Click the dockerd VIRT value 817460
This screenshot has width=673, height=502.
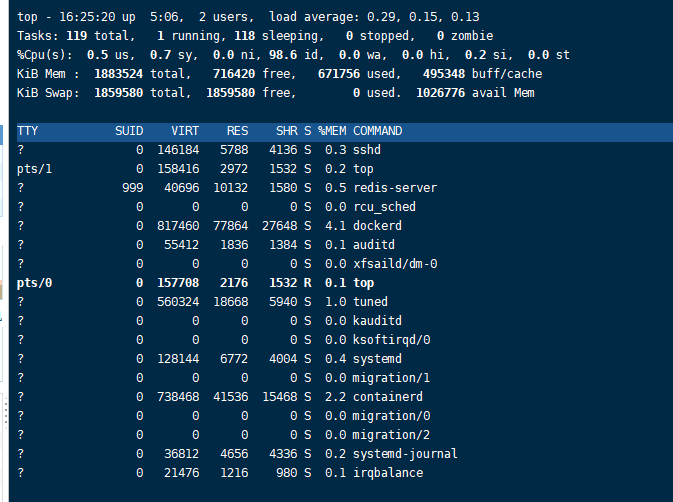click(x=178, y=226)
